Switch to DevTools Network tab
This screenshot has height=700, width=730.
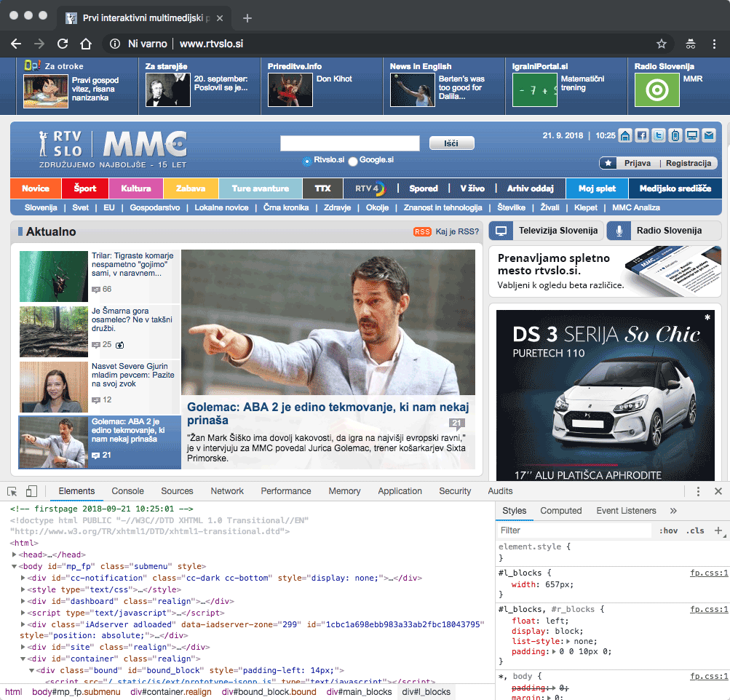(x=227, y=491)
